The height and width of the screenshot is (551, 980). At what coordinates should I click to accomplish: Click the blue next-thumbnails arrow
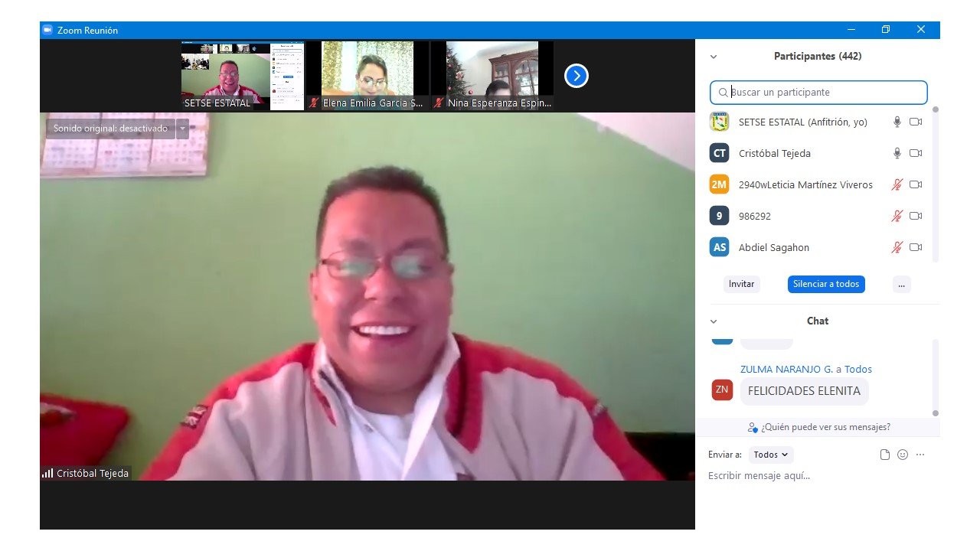click(576, 76)
